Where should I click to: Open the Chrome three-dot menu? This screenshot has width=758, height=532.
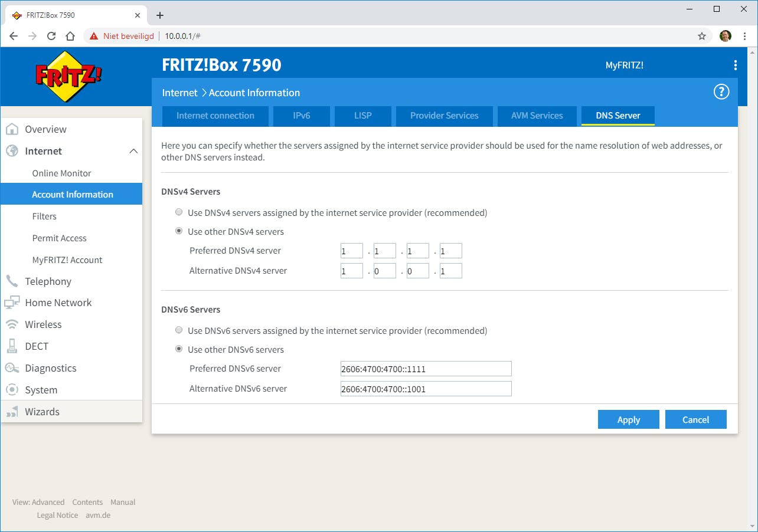745,36
